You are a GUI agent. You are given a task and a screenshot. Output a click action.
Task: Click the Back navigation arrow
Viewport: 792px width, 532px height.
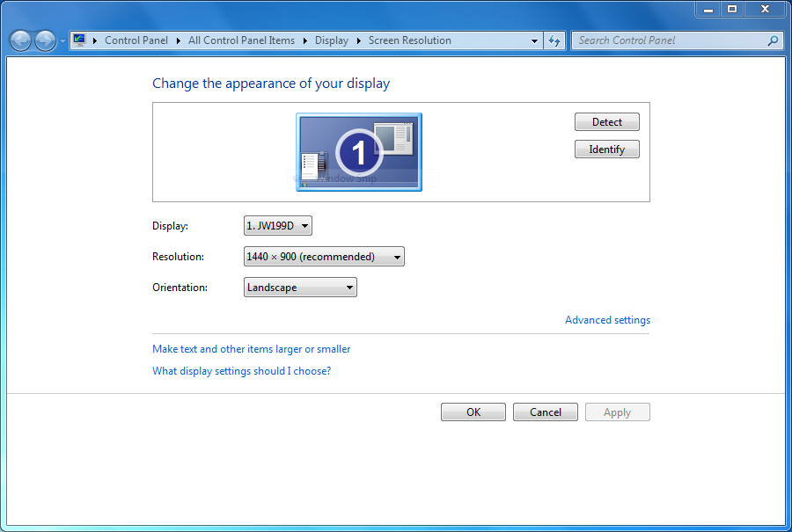[20, 40]
